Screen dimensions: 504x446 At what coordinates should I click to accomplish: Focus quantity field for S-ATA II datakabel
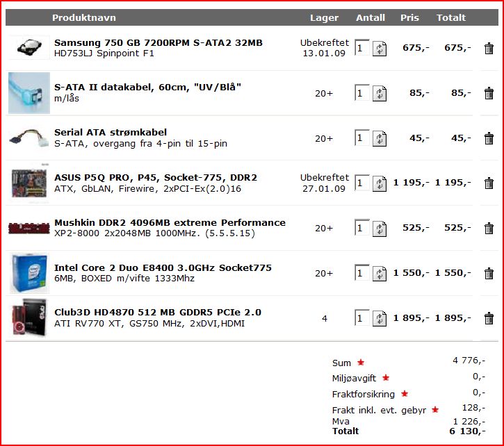pos(362,93)
